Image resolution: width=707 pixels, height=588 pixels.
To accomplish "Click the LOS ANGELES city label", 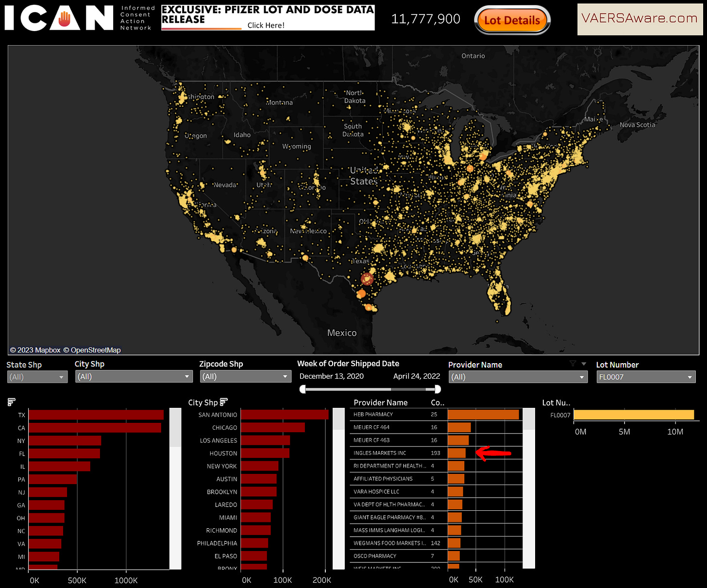I will point(219,440).
